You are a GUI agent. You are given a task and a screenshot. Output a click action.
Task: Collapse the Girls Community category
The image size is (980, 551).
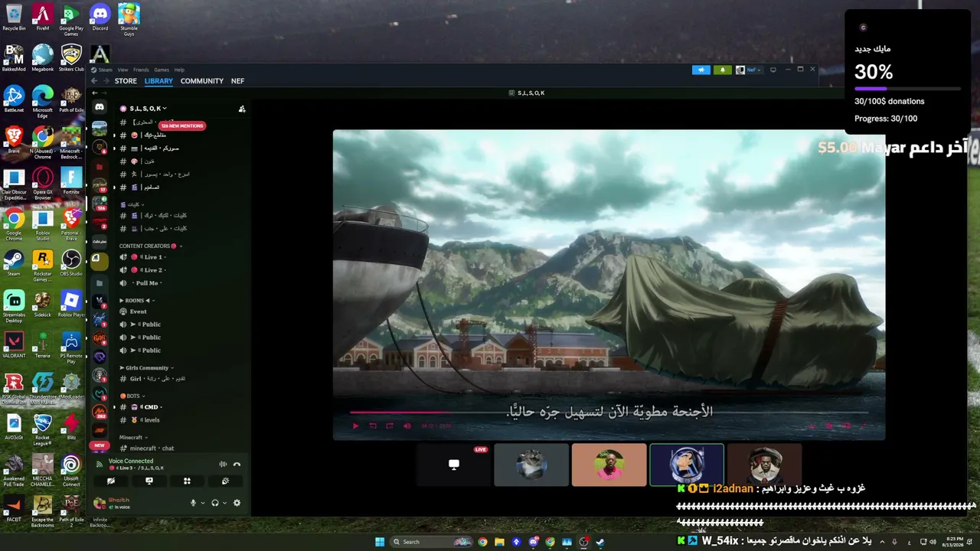coord(146,368)
